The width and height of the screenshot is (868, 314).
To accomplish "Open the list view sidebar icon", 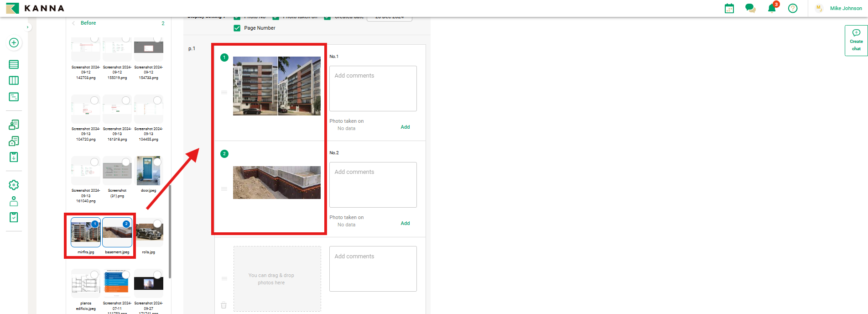I will (14, 64).
